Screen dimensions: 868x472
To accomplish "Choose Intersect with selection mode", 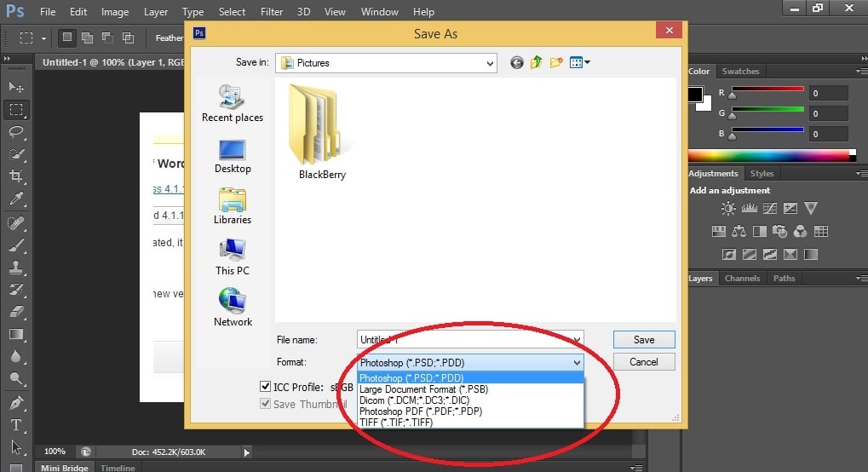I will 128,37.
